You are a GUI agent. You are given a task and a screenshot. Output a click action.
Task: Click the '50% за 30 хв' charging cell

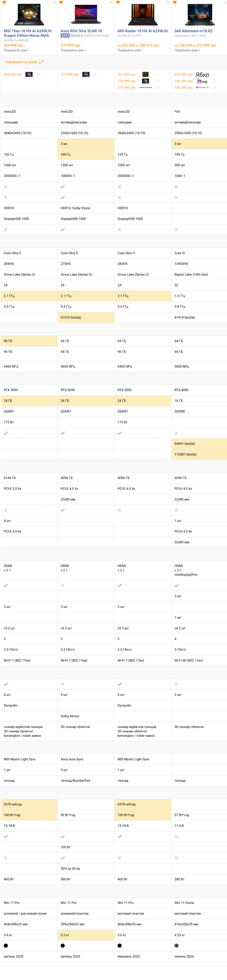tap(86, 868)
